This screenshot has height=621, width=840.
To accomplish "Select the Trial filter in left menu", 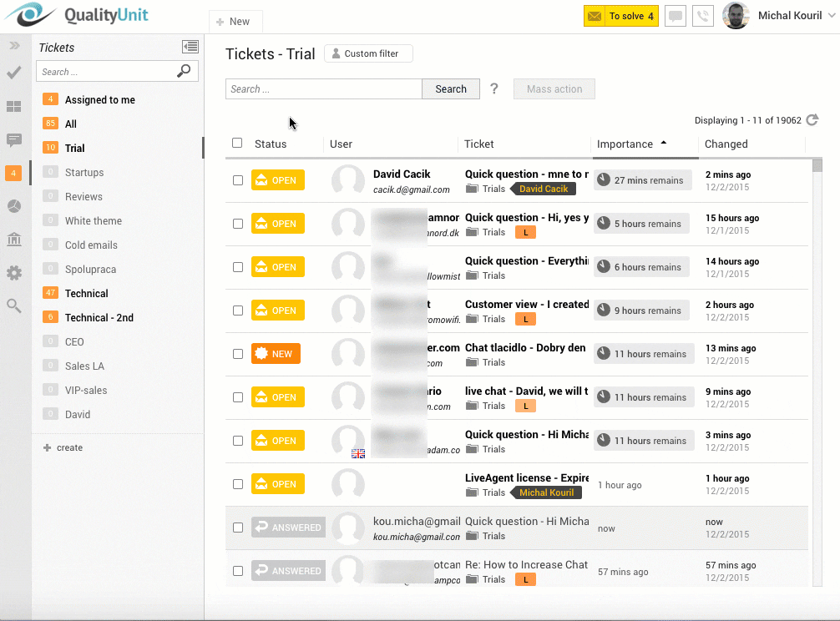I will 75,148.
